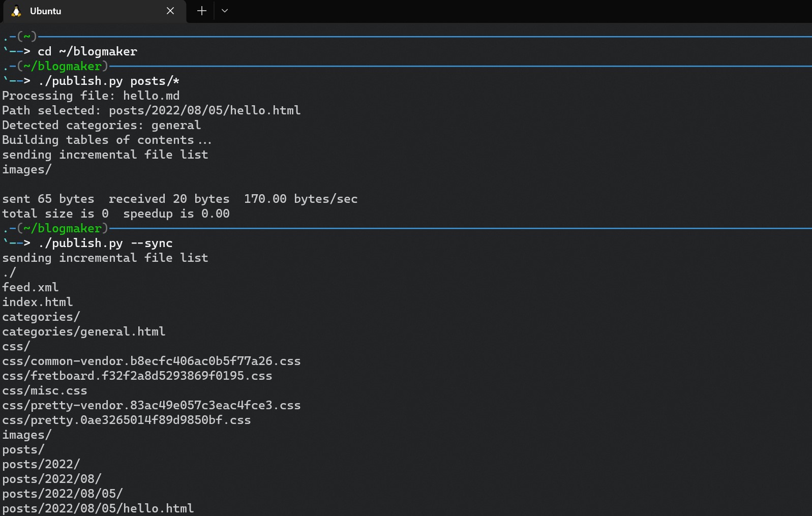Click the 'index.html' output line
Screen dimensions: 812x516
click(38, 302)
